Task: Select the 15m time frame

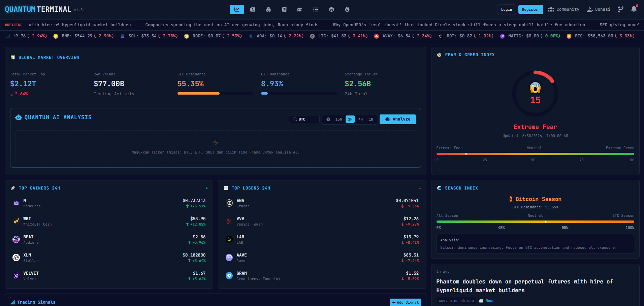Action: [339, 119]
